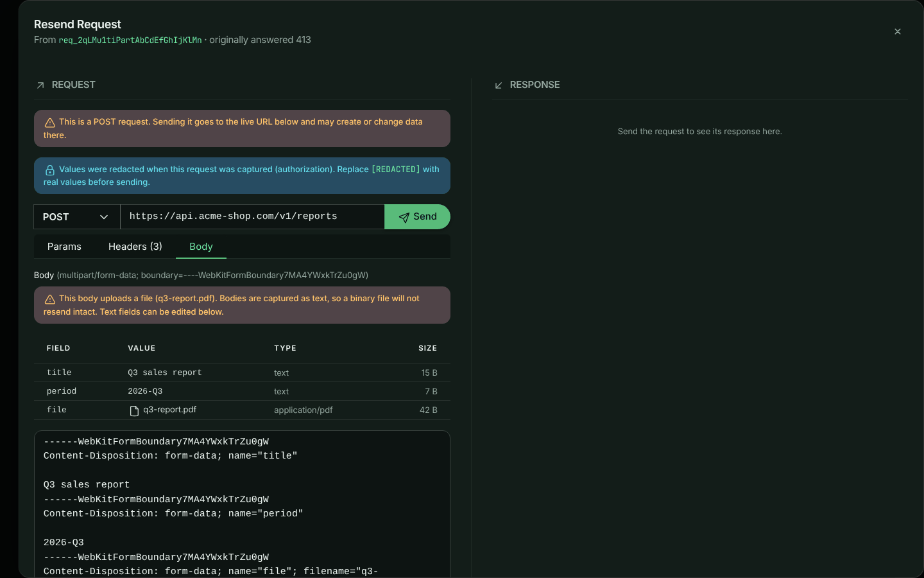Click the request URL input field
The height and width of the screenshot is (578, 924).
(252, 217)
